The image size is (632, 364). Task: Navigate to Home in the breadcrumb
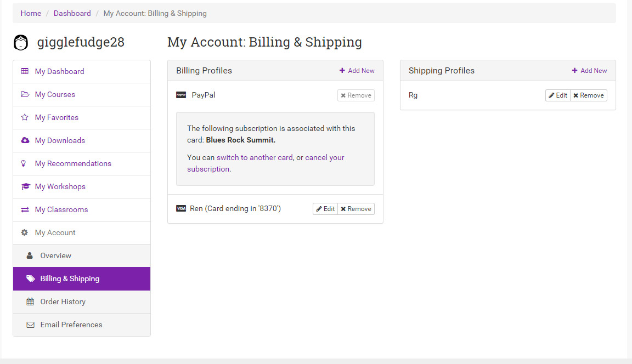click(31, 13)
